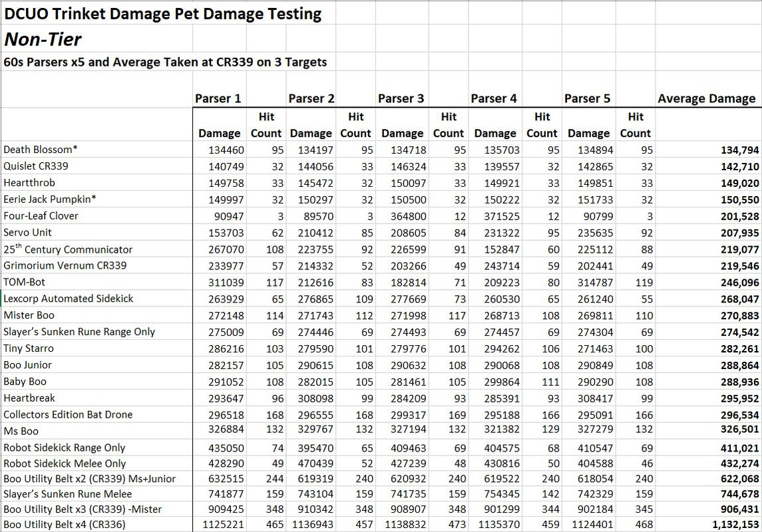Select the Heartbreak row label

[x=29, y=398]
